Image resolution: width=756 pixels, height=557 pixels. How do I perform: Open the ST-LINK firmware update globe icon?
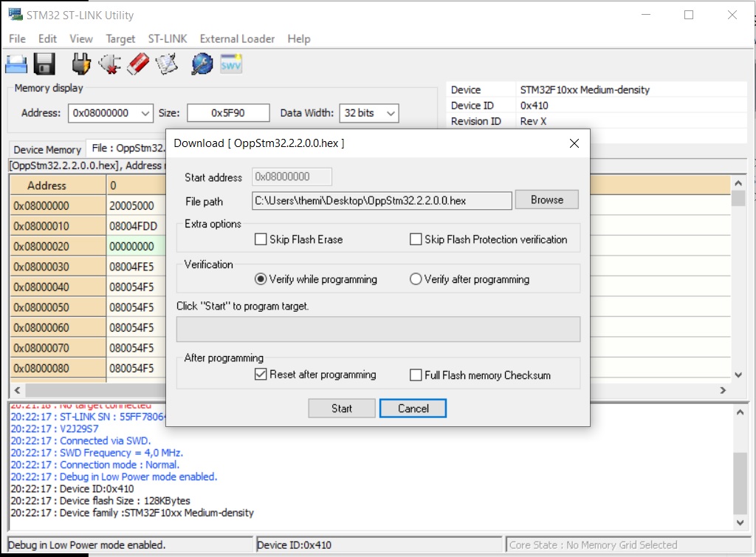click(x=202, y=64)
